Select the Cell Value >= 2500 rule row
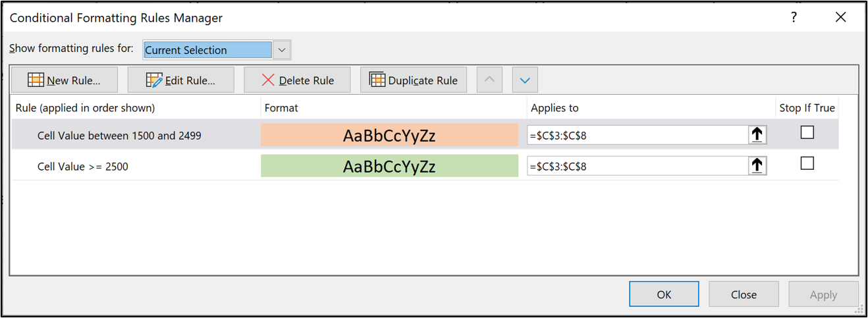868x318 pixels. click(83, 167)
